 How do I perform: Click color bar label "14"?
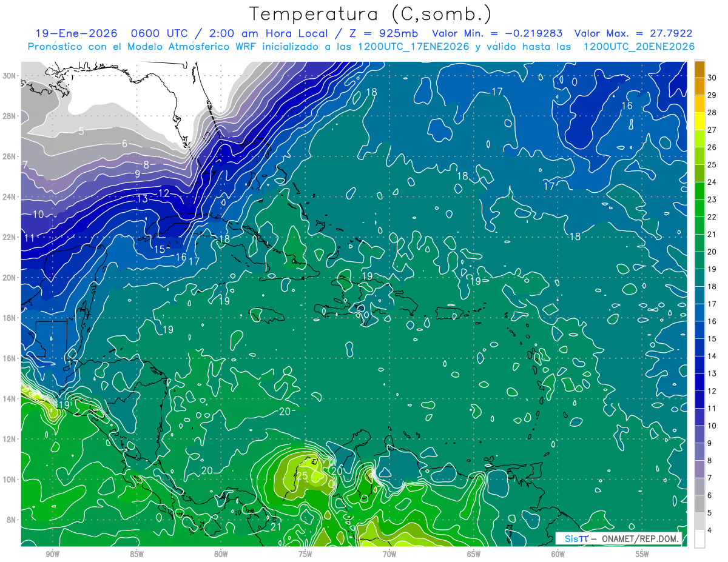[713, 356]
